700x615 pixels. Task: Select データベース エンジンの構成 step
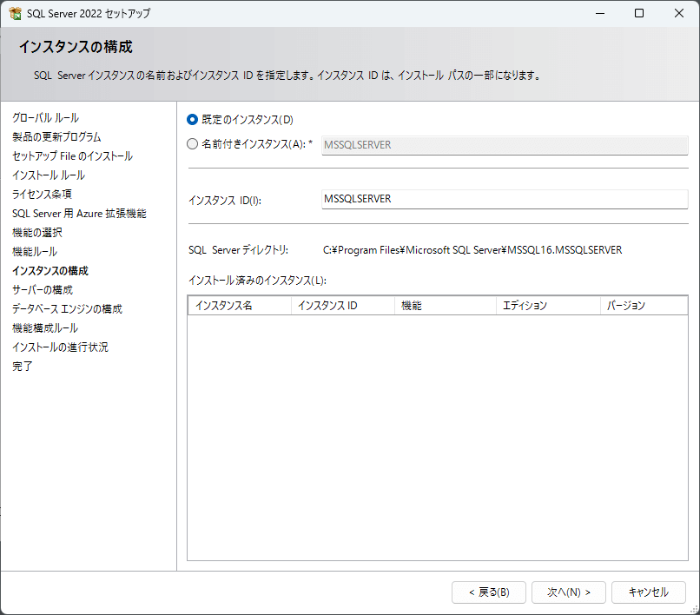pos(67,309)
